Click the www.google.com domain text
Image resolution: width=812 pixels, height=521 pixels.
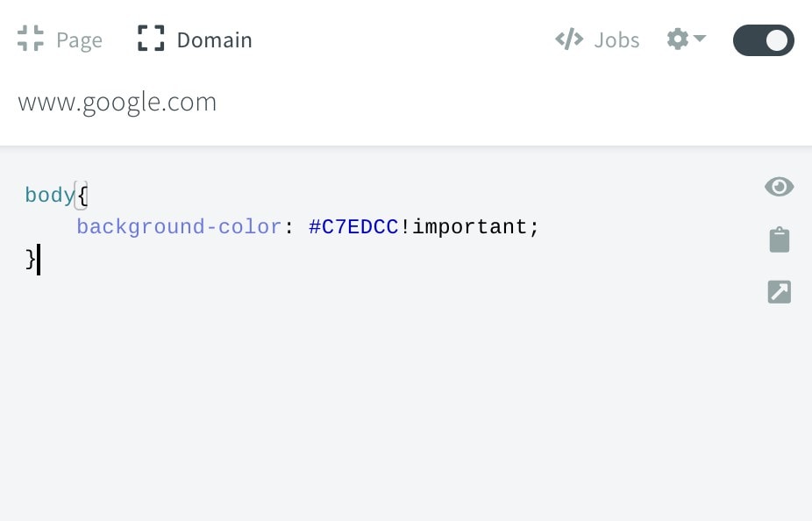pyautogui.click(x=117, y=103)
